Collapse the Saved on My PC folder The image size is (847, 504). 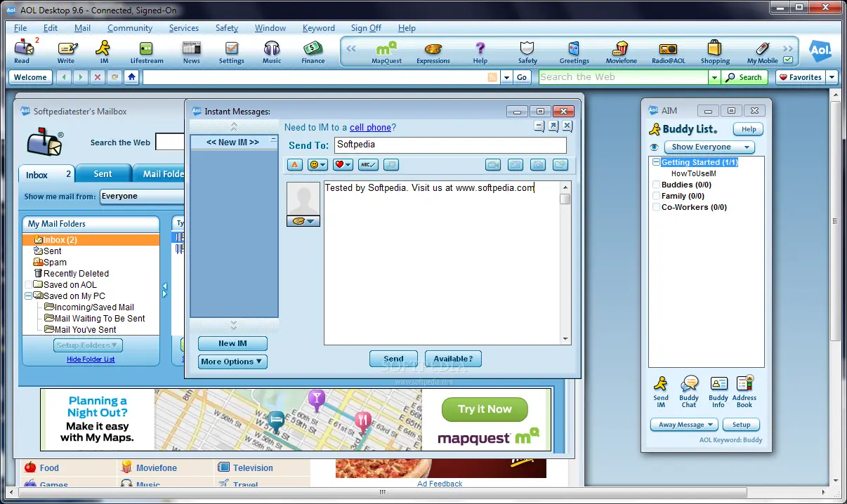coord(28,296)
